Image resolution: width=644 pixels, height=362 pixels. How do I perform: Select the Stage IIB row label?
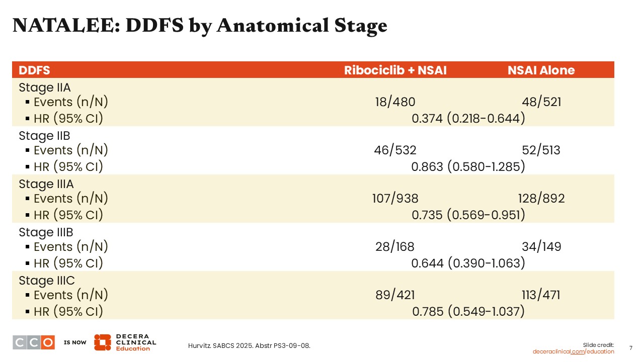(44, 136)
